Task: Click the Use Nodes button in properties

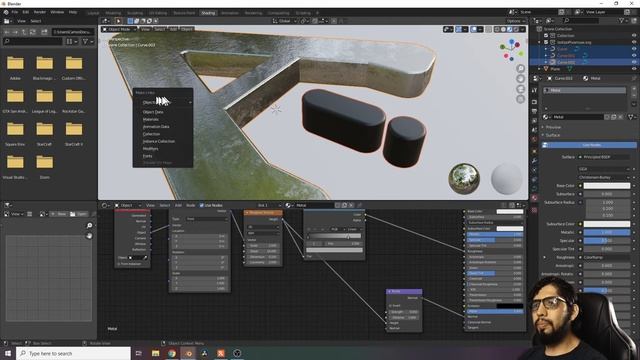Action: point(589,145)
